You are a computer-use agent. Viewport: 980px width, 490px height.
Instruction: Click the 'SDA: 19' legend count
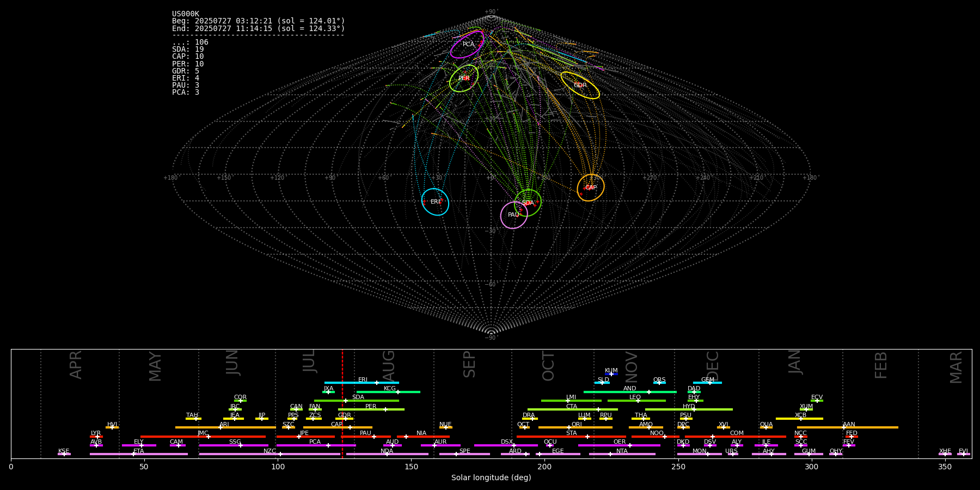click(188, 50)
